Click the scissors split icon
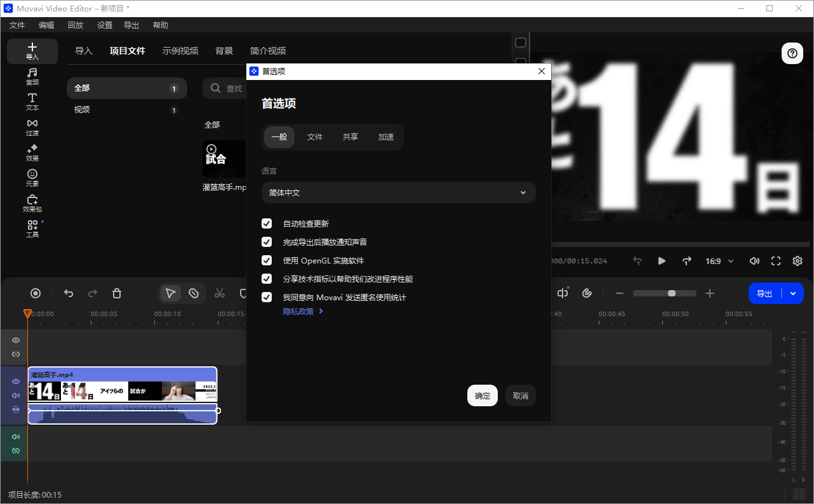Viewport: 814px width, 504px height. pyautogui.click(x=220, y=293)
